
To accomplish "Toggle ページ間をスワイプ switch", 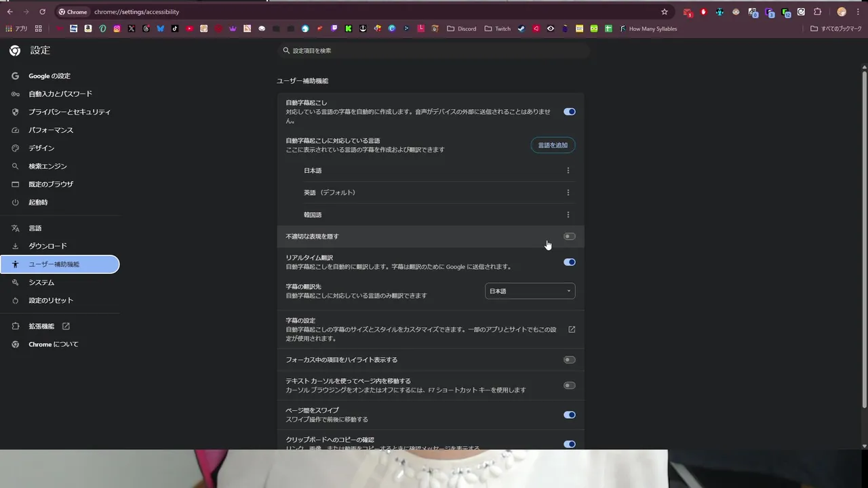I will point(570,415).
